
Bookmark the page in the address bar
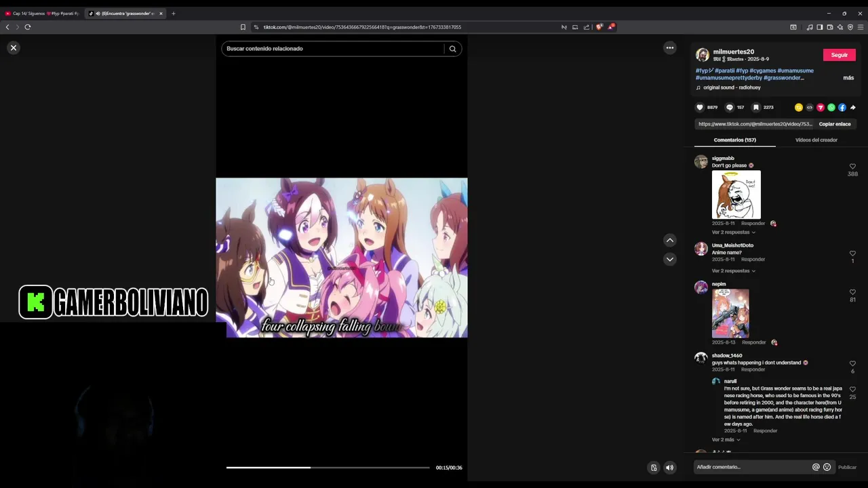click(243, 27)
